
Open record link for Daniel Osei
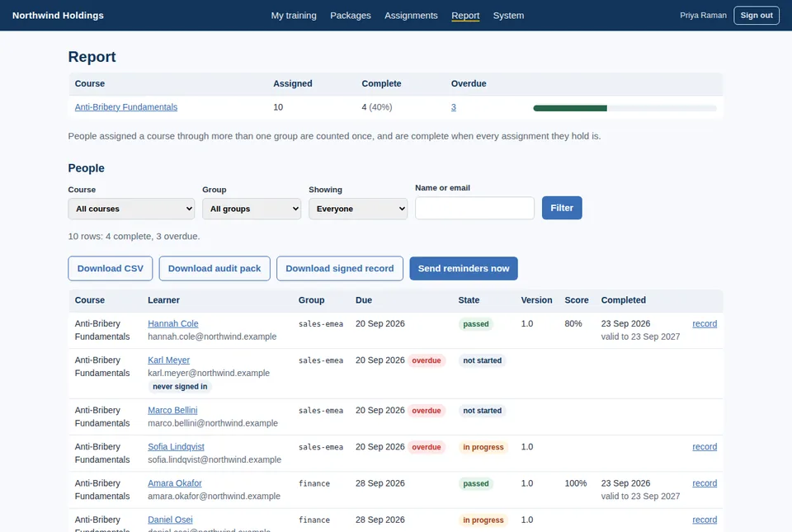tap(705, 520)
